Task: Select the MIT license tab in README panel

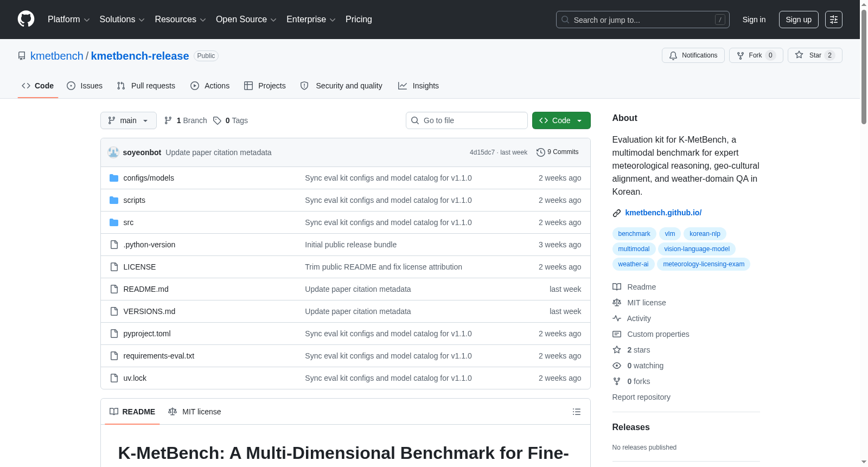Action: [195, 412]
